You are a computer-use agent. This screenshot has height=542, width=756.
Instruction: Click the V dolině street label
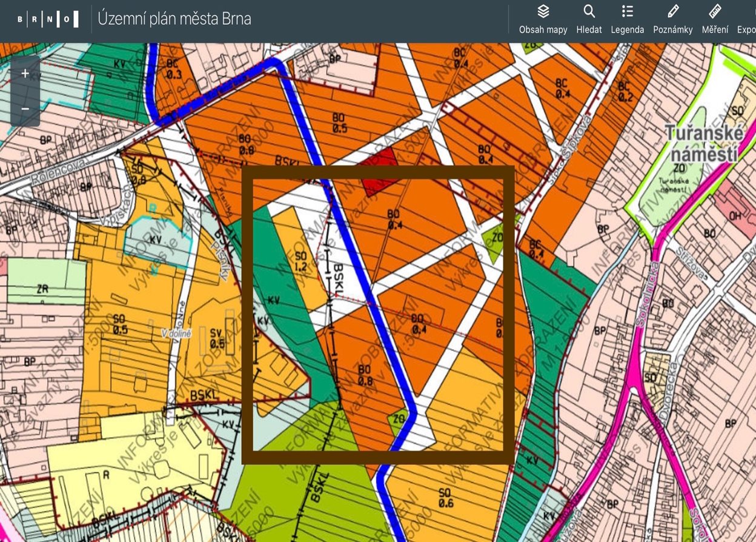click(x=176, y=333)
